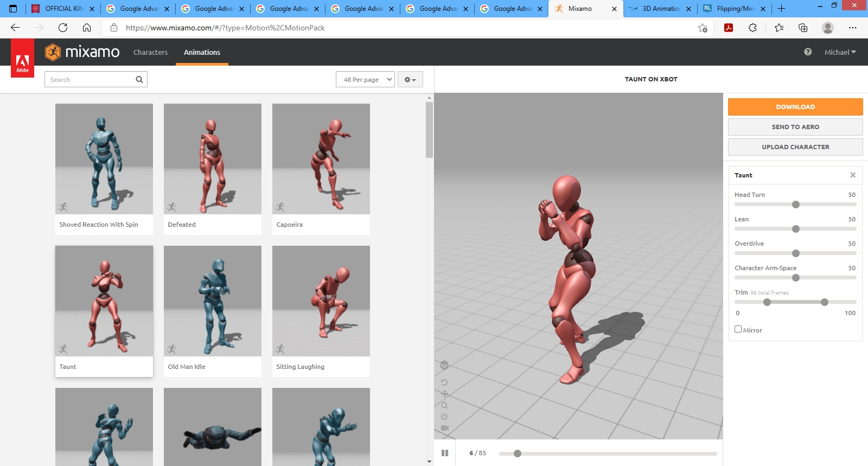
Task: Click the Trim start handle
Action: tap(767, 302)
